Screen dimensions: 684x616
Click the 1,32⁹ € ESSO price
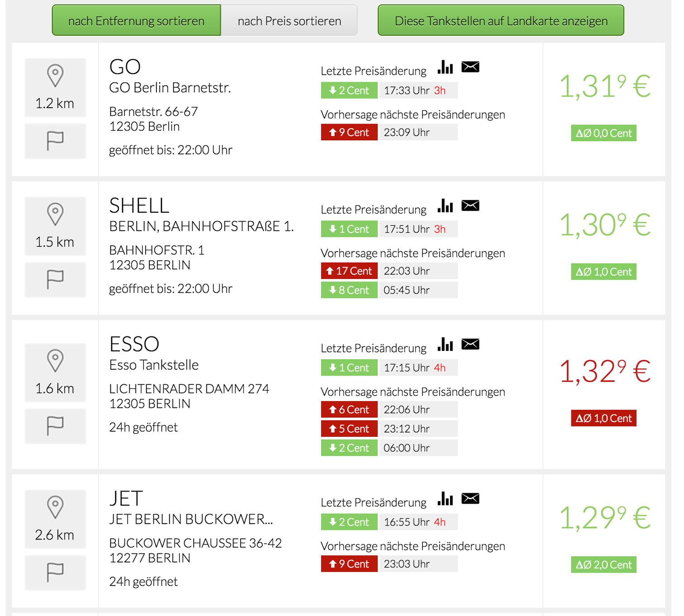tap(605, 371)
